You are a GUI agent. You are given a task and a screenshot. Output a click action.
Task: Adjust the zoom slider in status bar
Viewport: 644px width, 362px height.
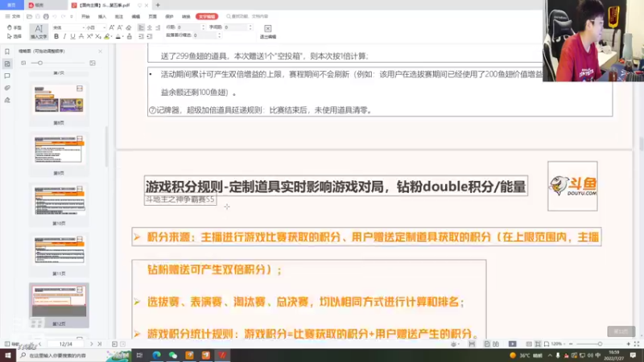pyautogui.click(x=600, y=344)
